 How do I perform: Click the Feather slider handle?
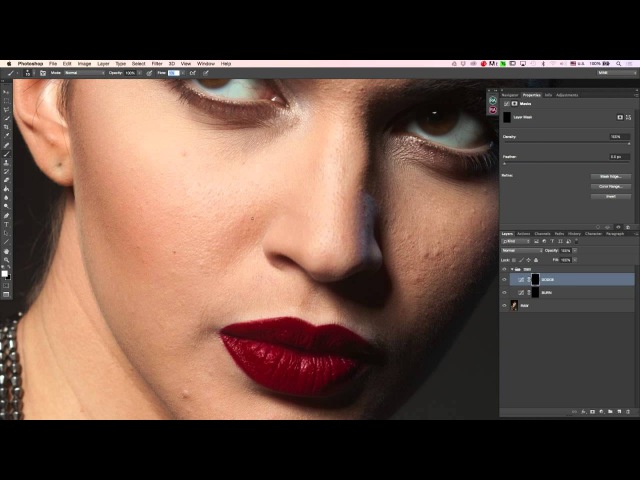tap(504, 164)
